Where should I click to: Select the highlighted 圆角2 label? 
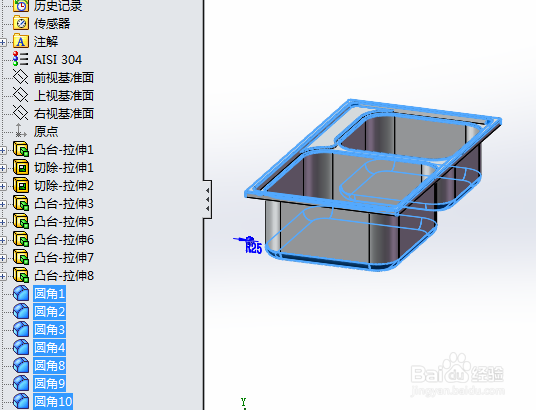point(50,312)
